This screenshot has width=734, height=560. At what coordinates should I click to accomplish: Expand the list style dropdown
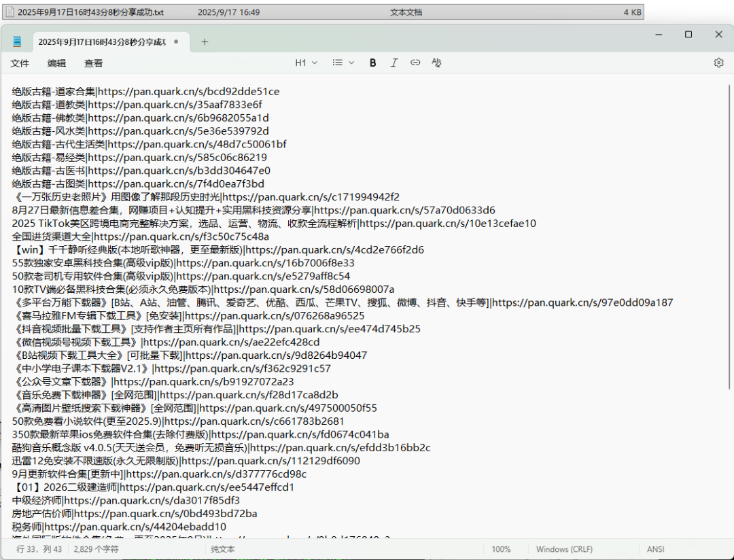pos(343,63)
